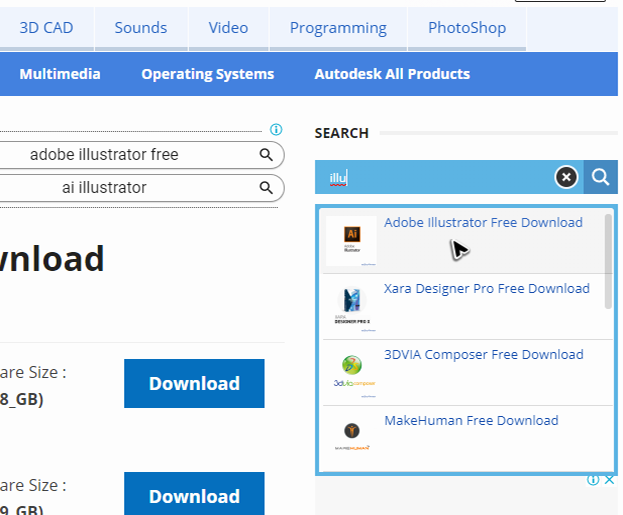Go to the Video category tab

pos(228,28)
